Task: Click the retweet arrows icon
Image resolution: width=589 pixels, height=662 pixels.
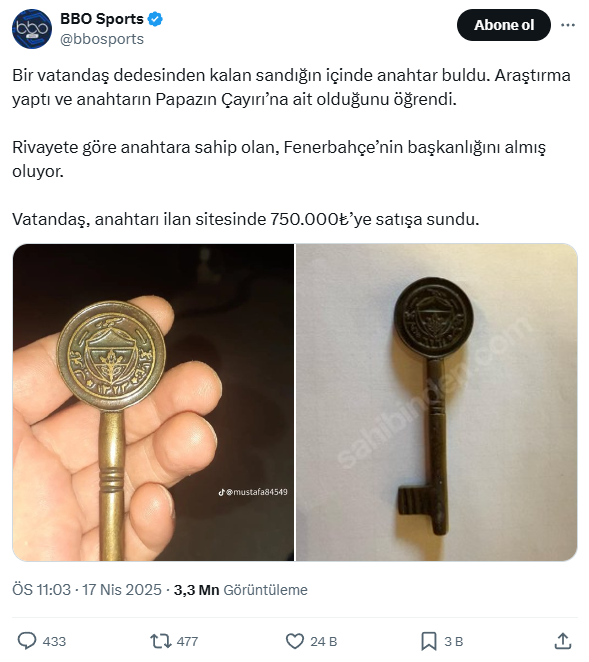Action: tap(161, 641)
